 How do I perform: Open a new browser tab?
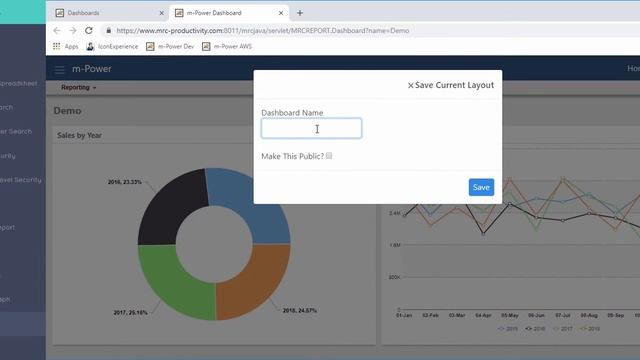[300, 13]
